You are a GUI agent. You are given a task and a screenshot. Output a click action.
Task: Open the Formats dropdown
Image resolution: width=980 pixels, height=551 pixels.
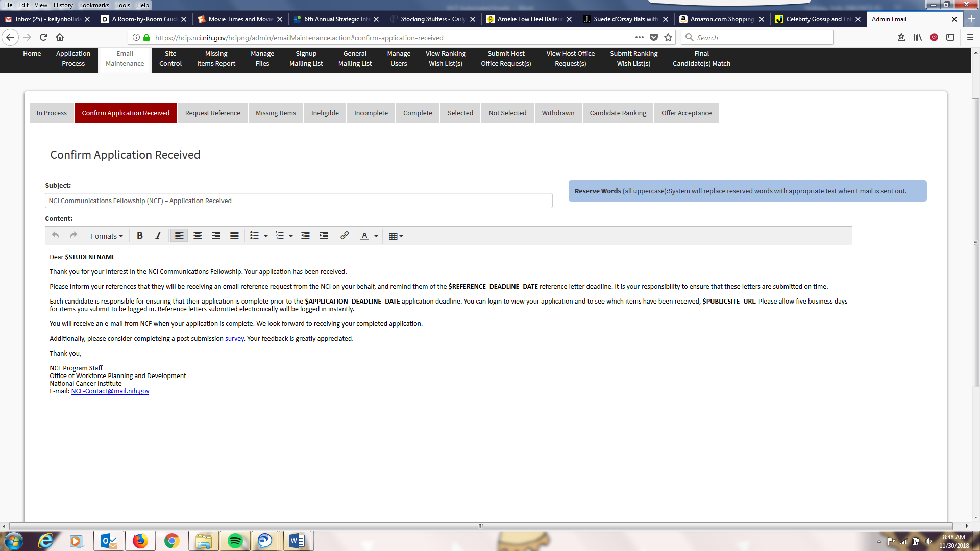coord(106,236)
